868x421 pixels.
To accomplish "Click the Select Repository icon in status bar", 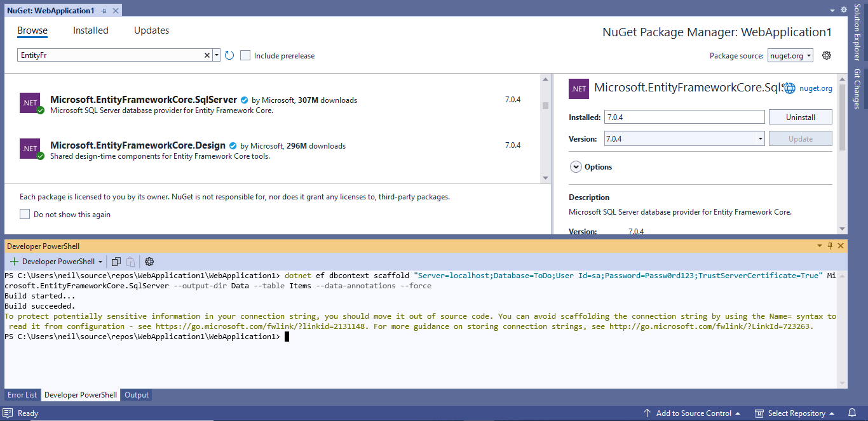I will (759, 413).
